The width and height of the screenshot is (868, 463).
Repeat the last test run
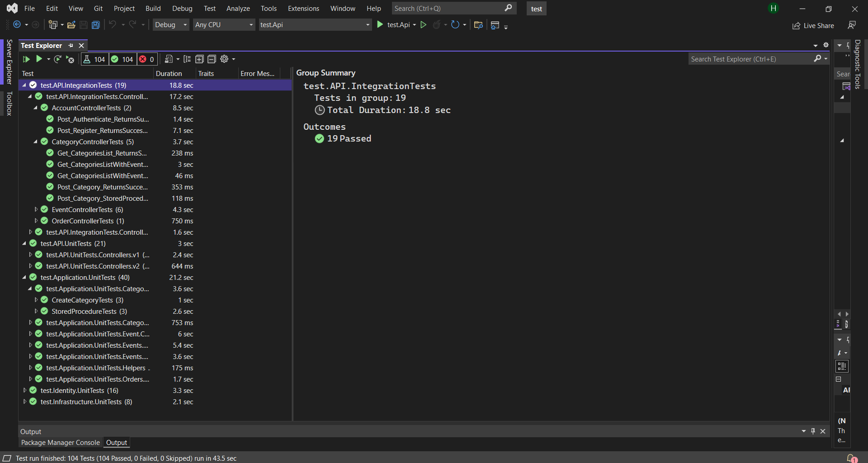(57, 59)
